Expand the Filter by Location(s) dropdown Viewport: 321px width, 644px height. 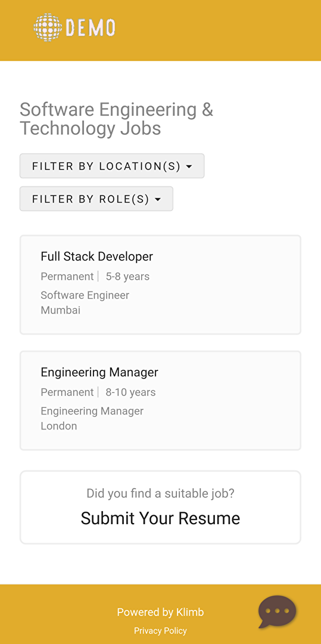pyautogui.click(x=112, y=166)
